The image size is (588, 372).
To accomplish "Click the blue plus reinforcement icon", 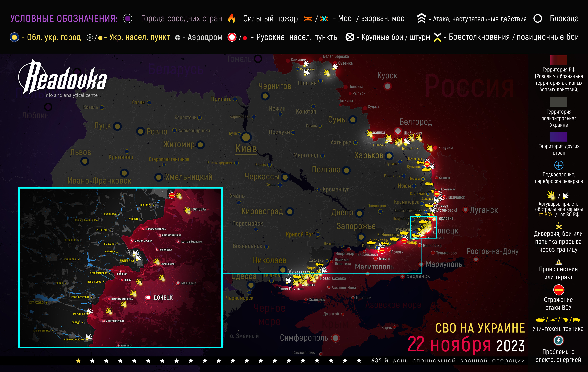I will pos(559,165).
